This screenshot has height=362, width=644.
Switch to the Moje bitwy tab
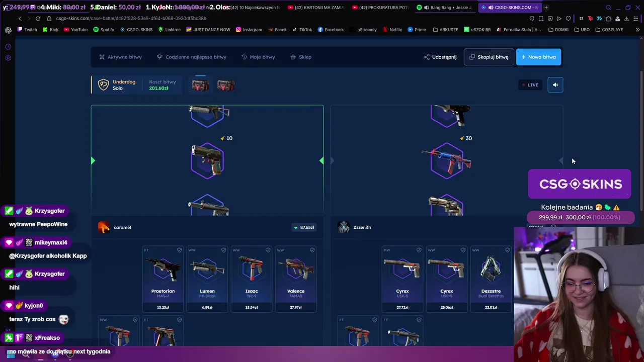coord(258,57)
